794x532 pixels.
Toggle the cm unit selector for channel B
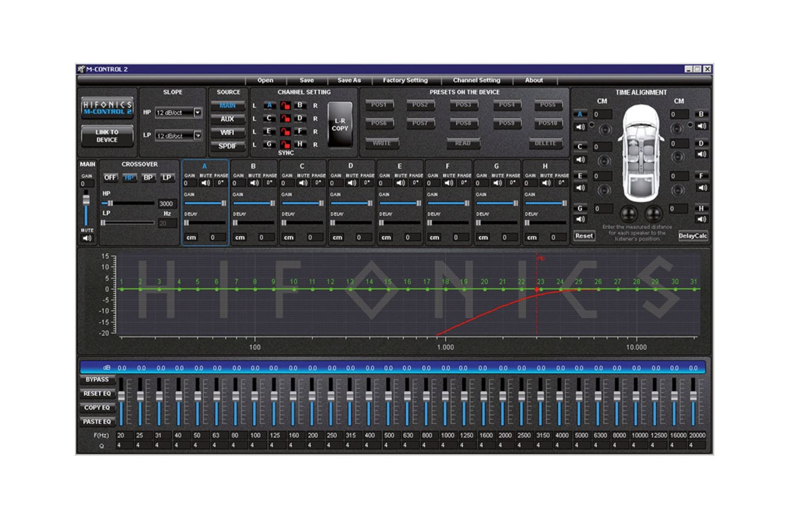click(240, 237)
